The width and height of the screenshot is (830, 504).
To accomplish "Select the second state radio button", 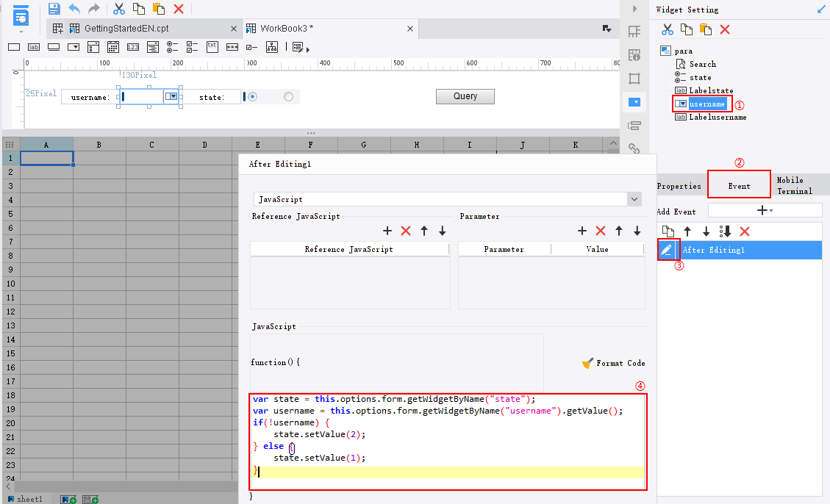I will click(x=288, y=97).
